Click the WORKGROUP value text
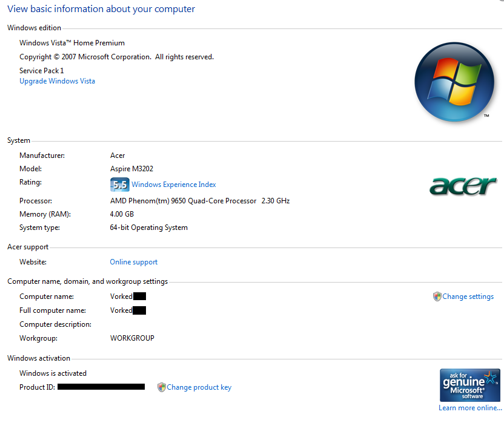This screenshot has width=504, height=426. click(132, 338)
